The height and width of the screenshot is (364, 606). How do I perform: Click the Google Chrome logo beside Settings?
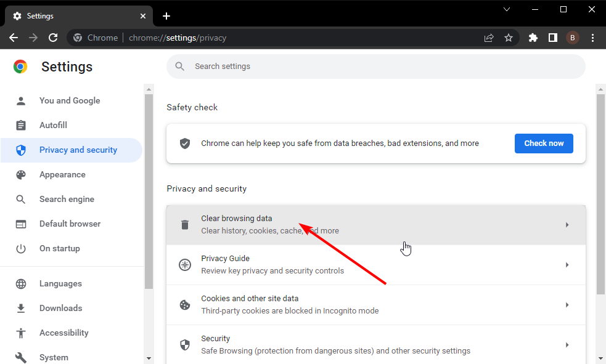20,67
